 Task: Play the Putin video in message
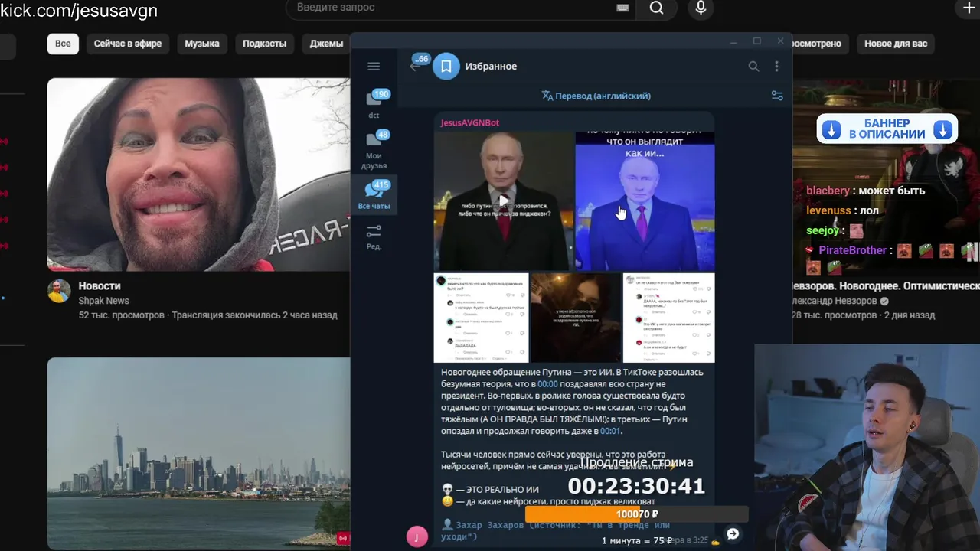coord(503,201)
